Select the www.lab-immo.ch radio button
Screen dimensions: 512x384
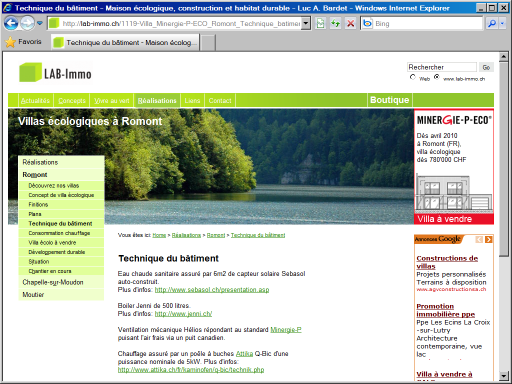pos(436,77)
